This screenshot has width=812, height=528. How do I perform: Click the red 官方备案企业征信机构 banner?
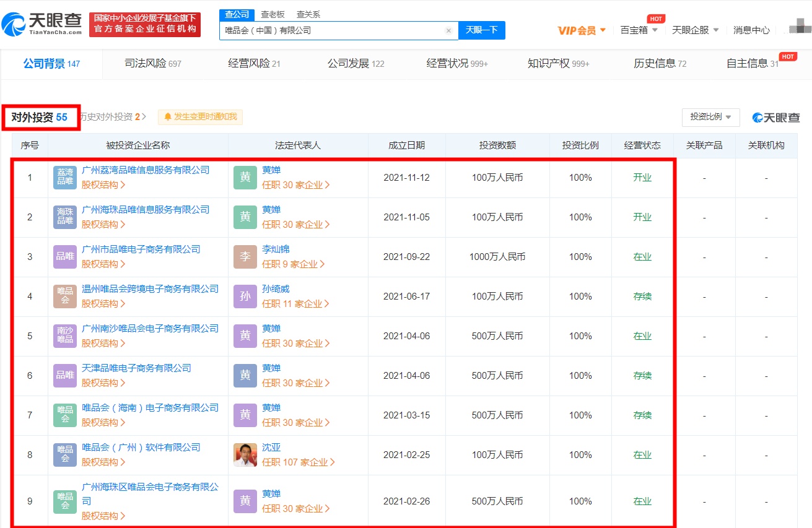tap(145, 24)
